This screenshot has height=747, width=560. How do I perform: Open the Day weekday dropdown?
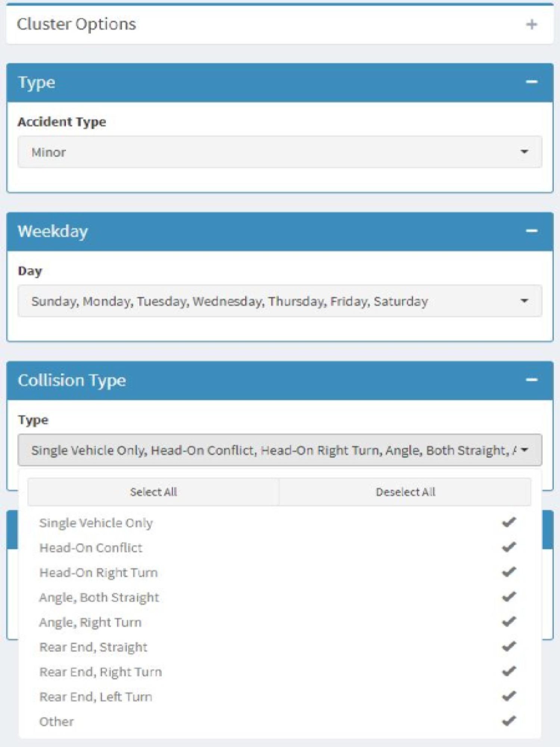(x=280, y=301)
